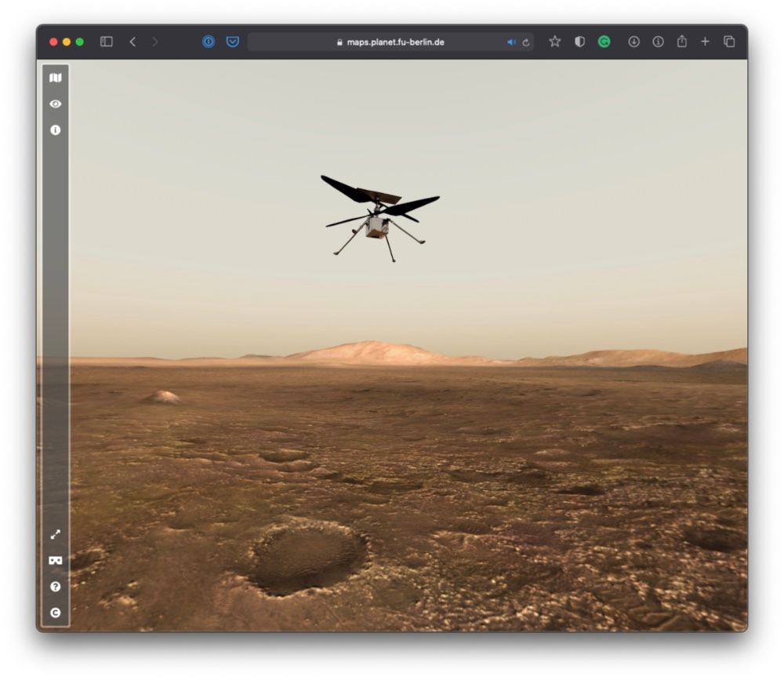Open a new tab with plus button
The image size is (784, 680).
(x=705, y=42)
